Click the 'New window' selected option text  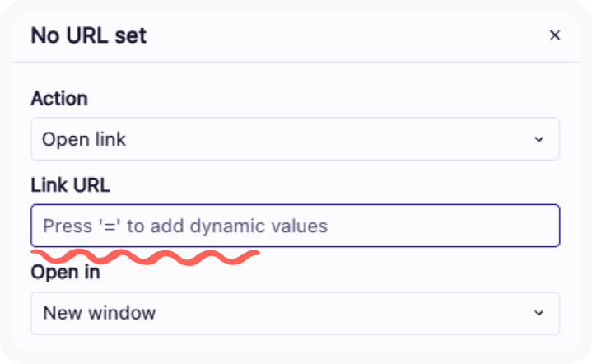coord(99,313)
